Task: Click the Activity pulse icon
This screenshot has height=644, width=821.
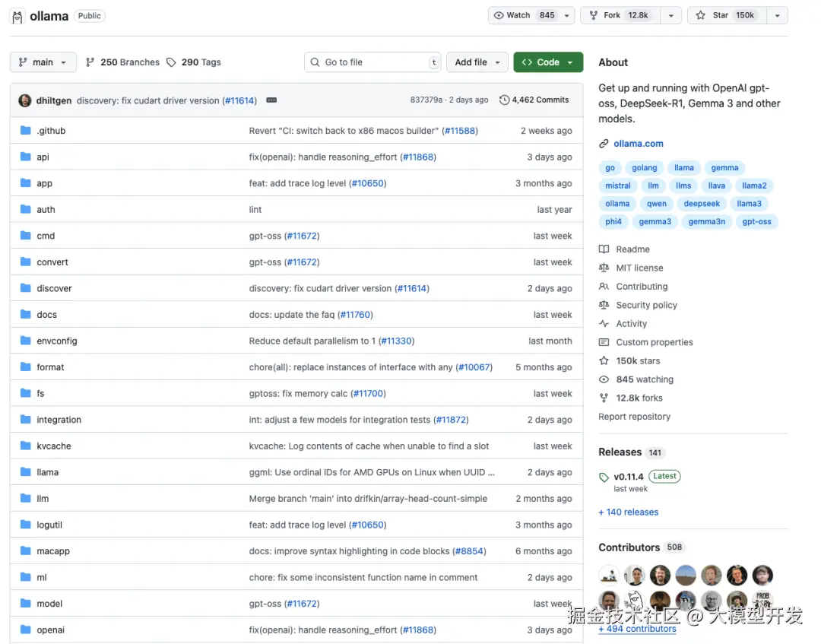Action: pyautogui.click(x=604, y=324)
